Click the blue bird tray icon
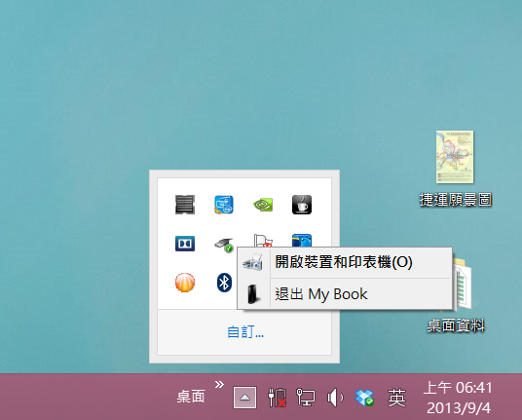Viewport: 522px width, 420px height. click(x=302, y=240)
